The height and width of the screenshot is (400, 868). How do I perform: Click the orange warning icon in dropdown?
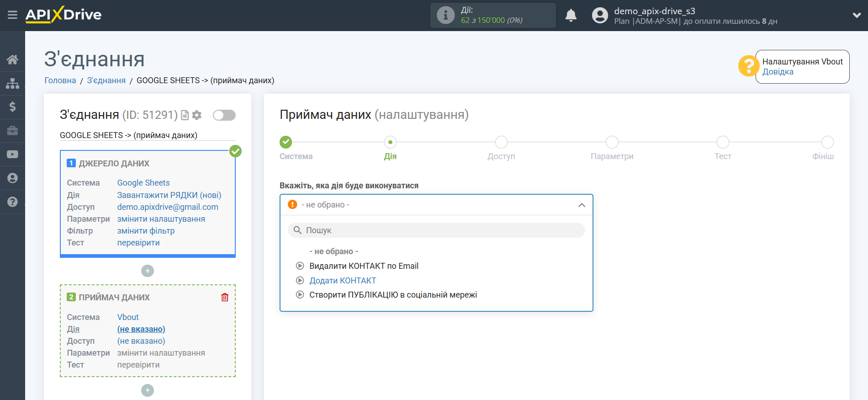(292, 204)
